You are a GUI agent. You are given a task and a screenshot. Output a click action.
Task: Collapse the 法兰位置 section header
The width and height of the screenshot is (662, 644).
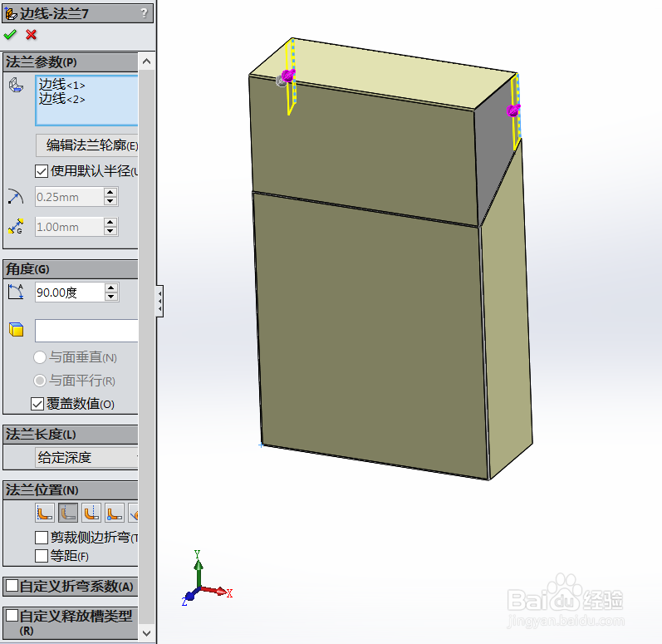pos(71,490)
